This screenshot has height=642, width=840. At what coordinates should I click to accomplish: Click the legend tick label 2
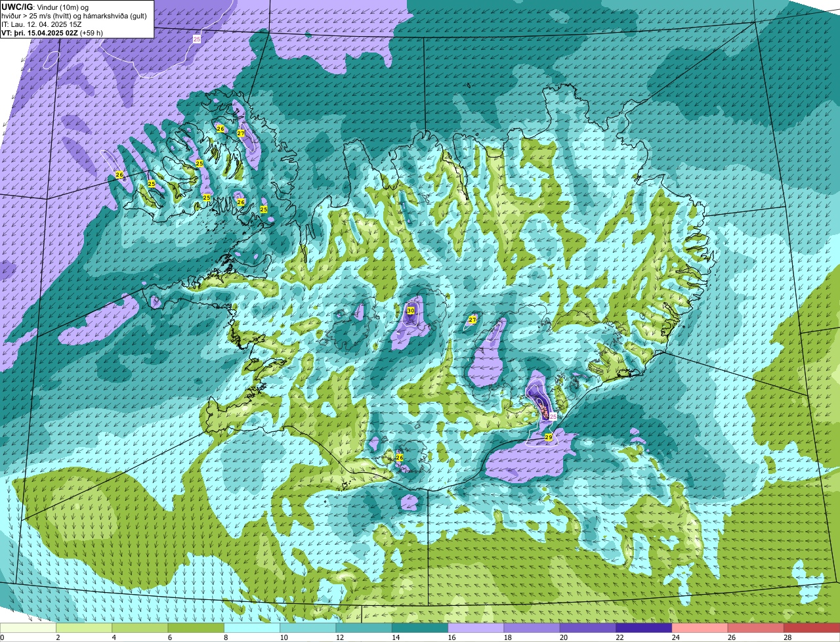tap(57, 637)
